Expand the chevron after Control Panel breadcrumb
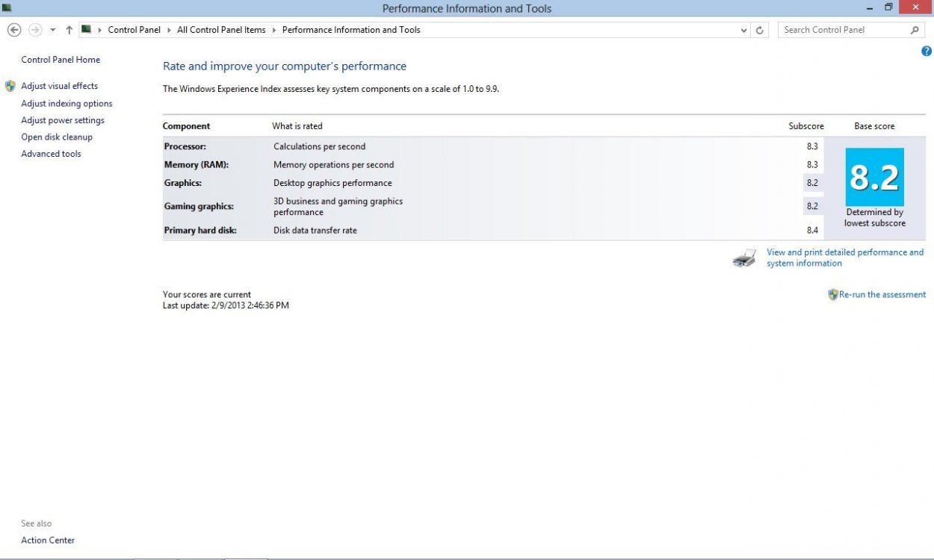 (170, 30)
